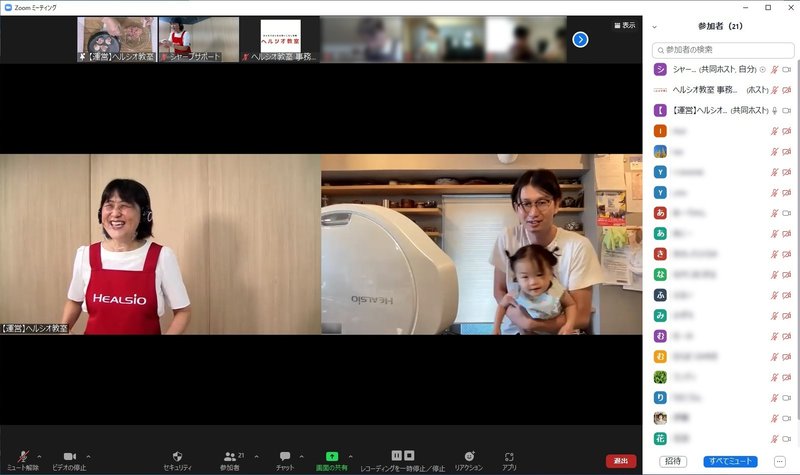
Task: Select ヘルシオ教室 事務… (ホスト) participant row
Action: [722, 90]
